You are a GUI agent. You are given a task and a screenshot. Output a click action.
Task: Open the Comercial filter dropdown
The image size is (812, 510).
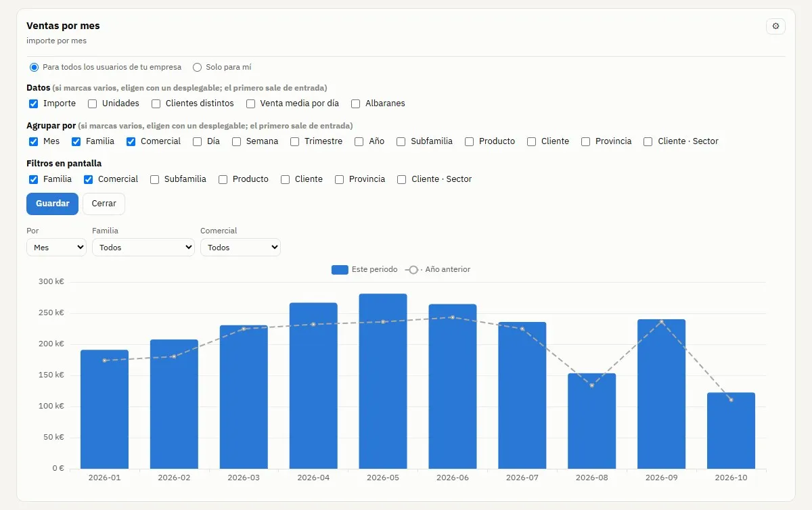pyautogui.click(x=240, y=248)
